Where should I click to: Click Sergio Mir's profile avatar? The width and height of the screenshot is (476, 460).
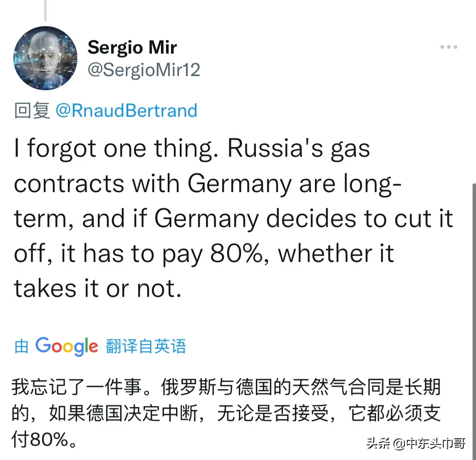[x=45, y=58]
